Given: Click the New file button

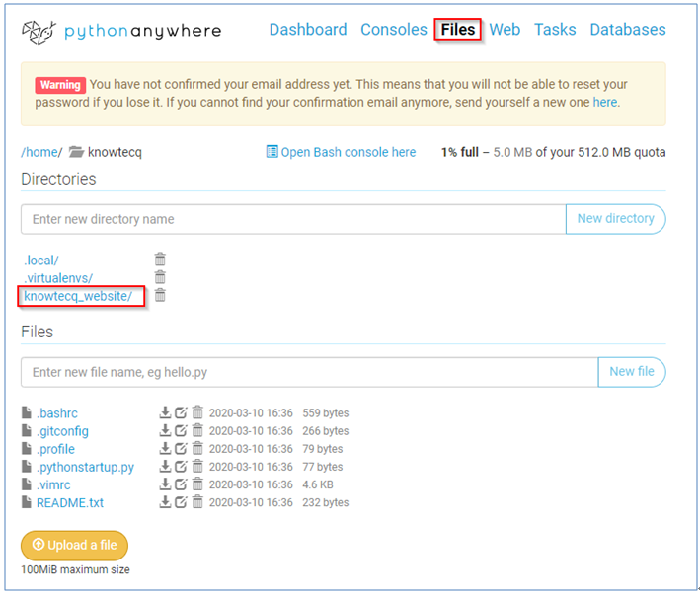Looking at the screenshot, I should (632, 372).
